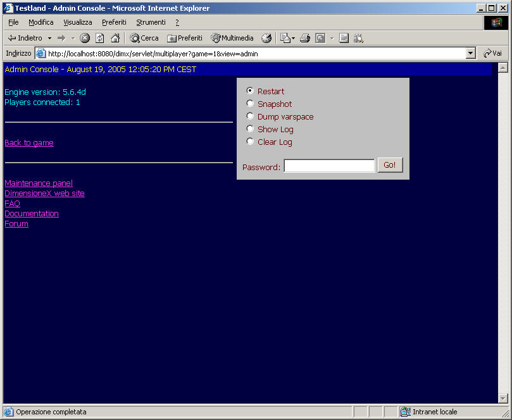Open the Visualizza menu
Viewport: 512px width, 420px height.
[x=78, y=22]
